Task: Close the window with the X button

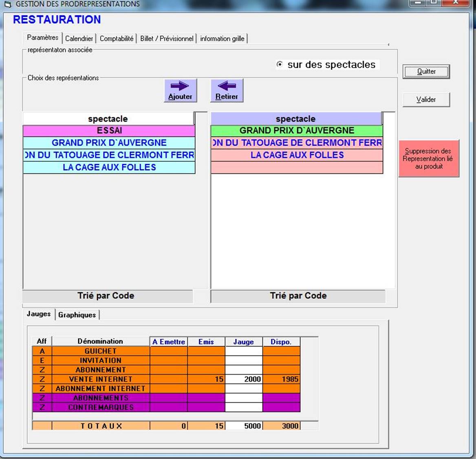Action: [x=456, y=2]
